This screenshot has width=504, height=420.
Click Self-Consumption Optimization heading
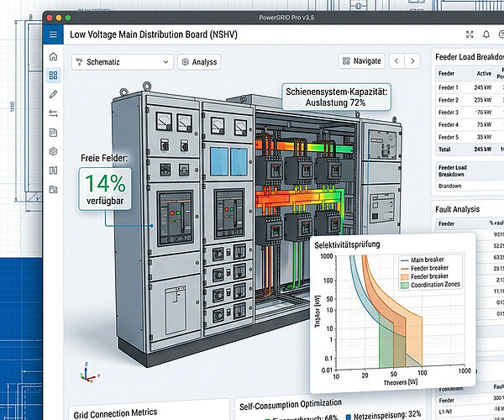(x=291, y=405)
